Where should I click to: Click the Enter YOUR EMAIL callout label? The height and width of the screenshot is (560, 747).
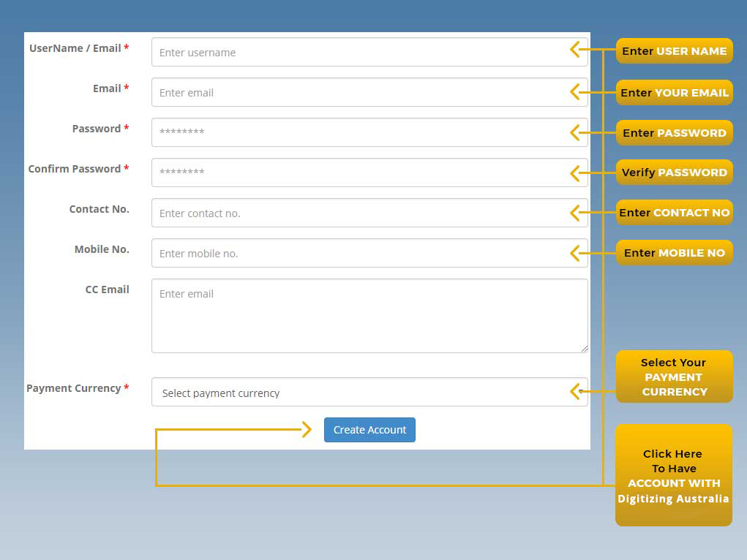click(x=674, y=93)
